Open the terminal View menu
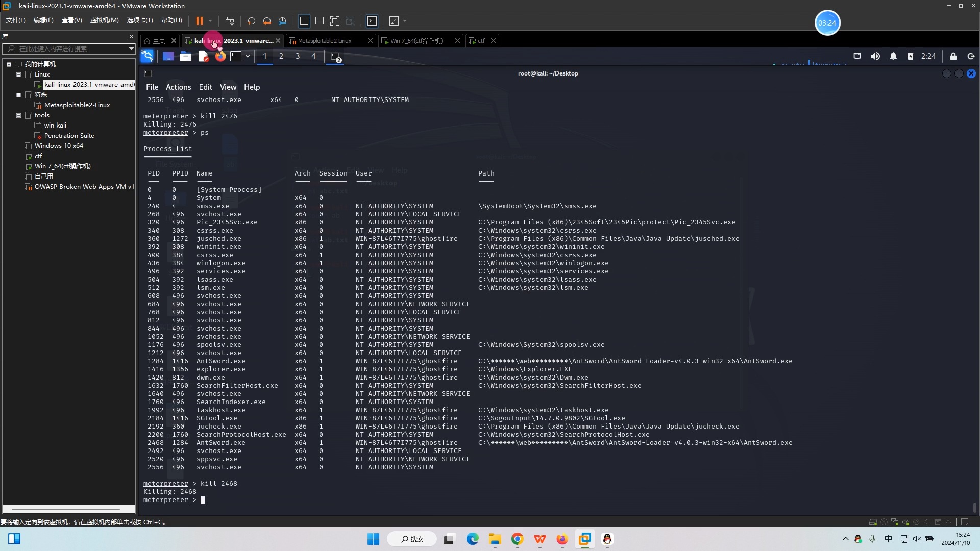The width and height of the screenshot is (980, 551). pos(228,87)
